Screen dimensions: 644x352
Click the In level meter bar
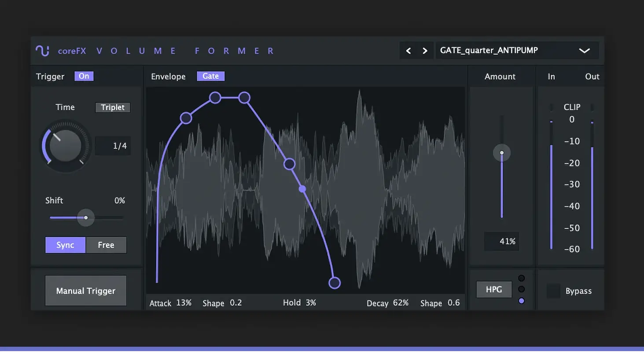pyautogui.click(x=551, y=197)
